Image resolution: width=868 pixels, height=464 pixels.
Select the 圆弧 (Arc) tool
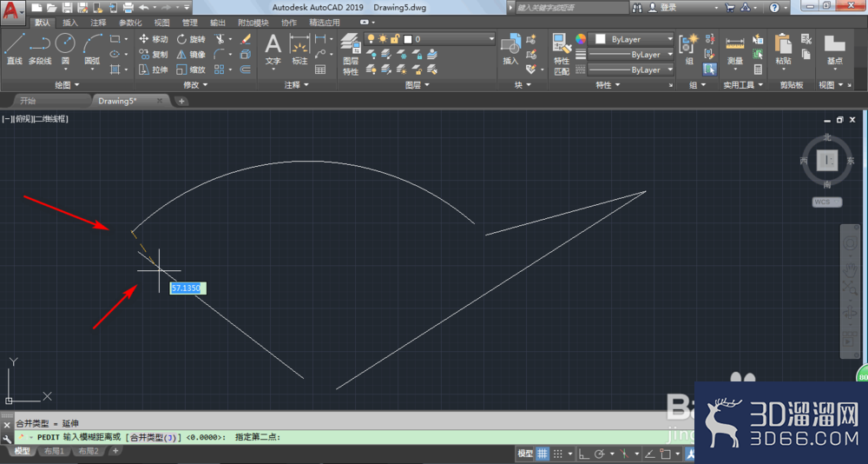[93, 49]
